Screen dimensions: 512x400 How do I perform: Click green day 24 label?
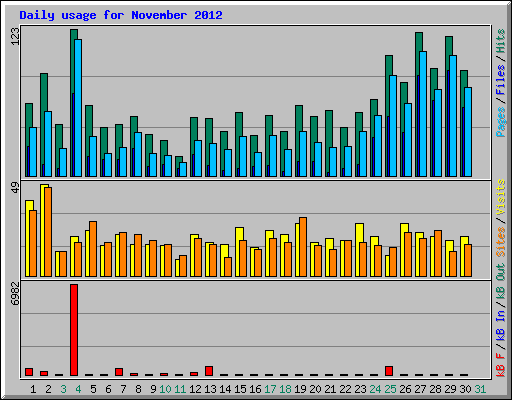click(375, 389)
